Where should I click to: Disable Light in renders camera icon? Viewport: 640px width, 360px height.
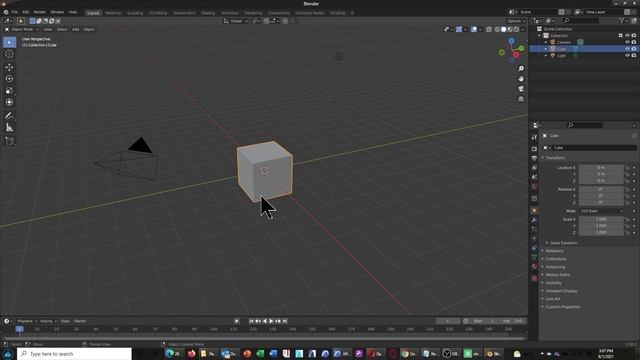point(634,55)
